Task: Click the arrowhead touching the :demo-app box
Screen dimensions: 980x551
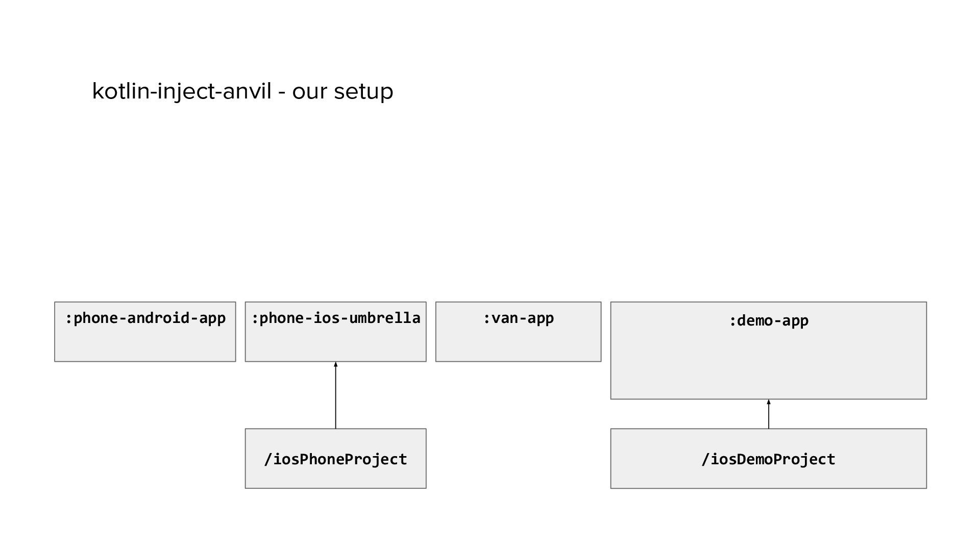Action: (x=769, y=403)
